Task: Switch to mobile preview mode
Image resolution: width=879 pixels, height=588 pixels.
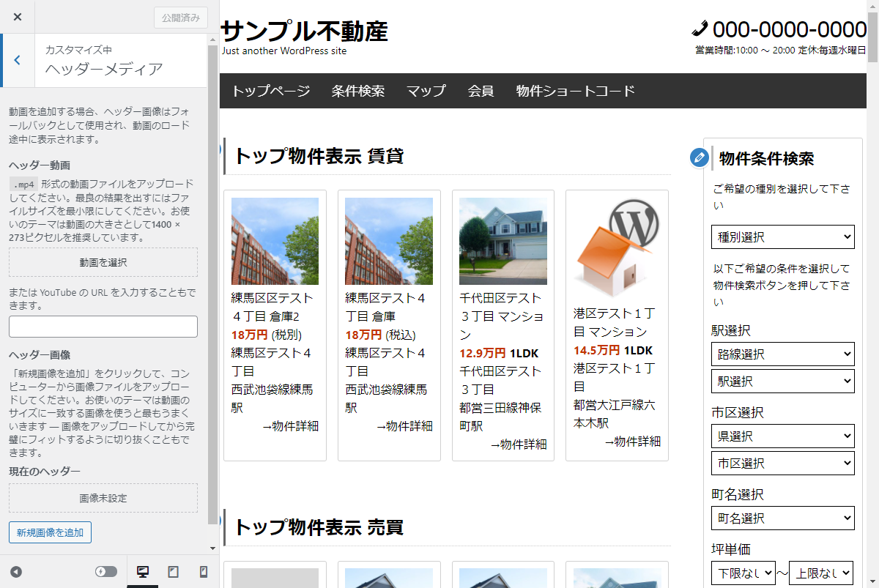Action: (x=204, y=572)
